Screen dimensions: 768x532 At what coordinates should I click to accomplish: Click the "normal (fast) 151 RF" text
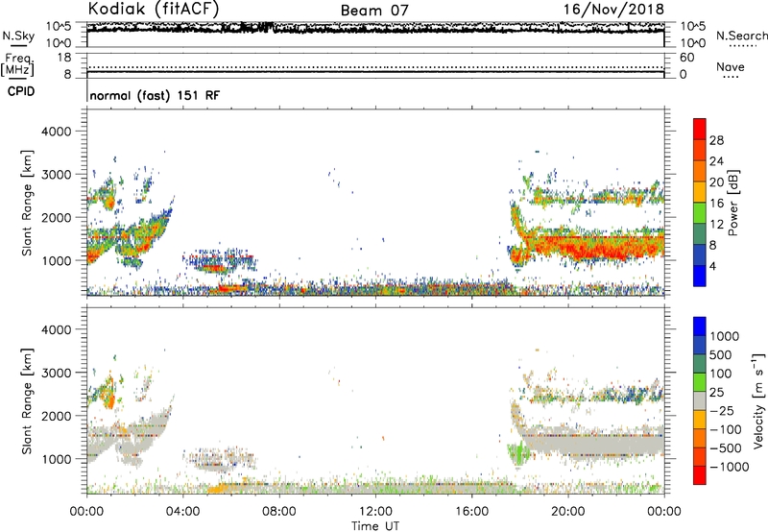155,95
